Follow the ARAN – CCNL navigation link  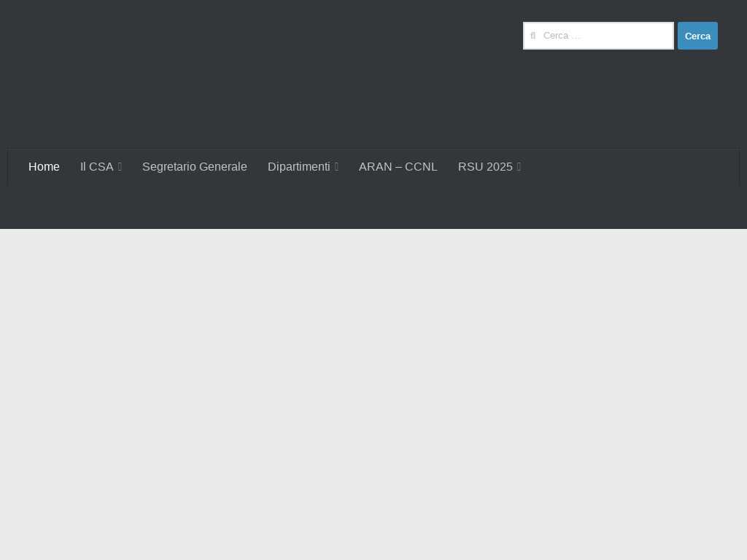(398, 167)
